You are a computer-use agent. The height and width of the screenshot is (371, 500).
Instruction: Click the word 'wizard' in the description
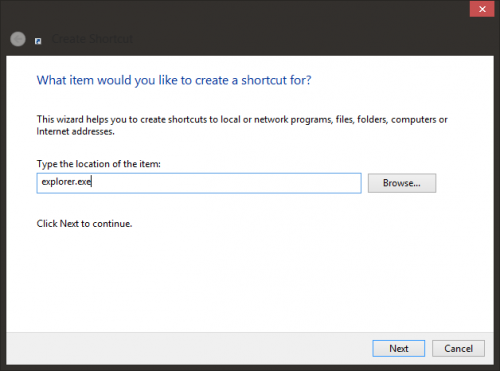coord(70,119)
